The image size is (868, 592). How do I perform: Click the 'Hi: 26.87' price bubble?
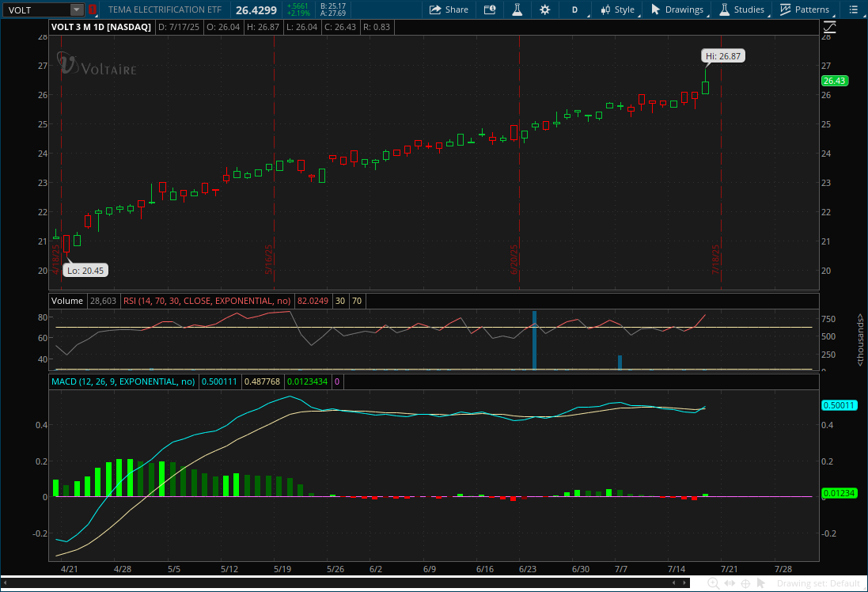point(723,56)
